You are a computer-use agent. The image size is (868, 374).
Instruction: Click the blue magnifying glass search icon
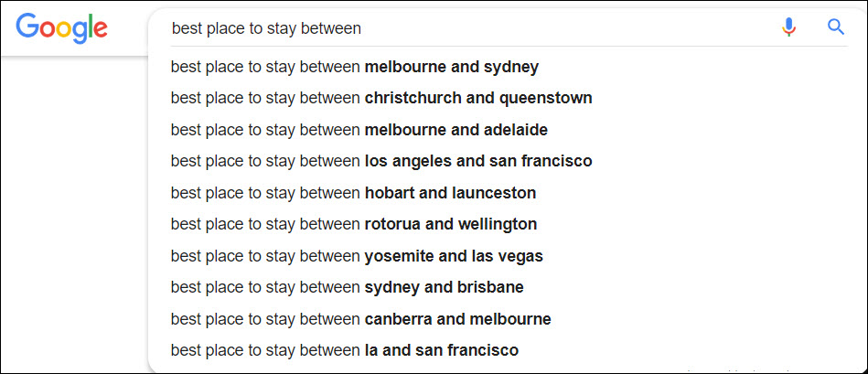(x=835, y=27)
